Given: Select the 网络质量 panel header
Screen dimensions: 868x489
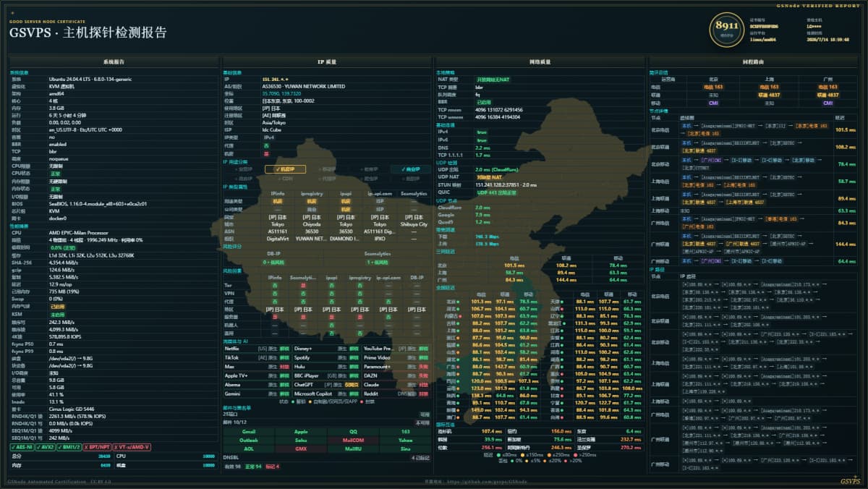Looking at the screenshot, I should (540, 62).
